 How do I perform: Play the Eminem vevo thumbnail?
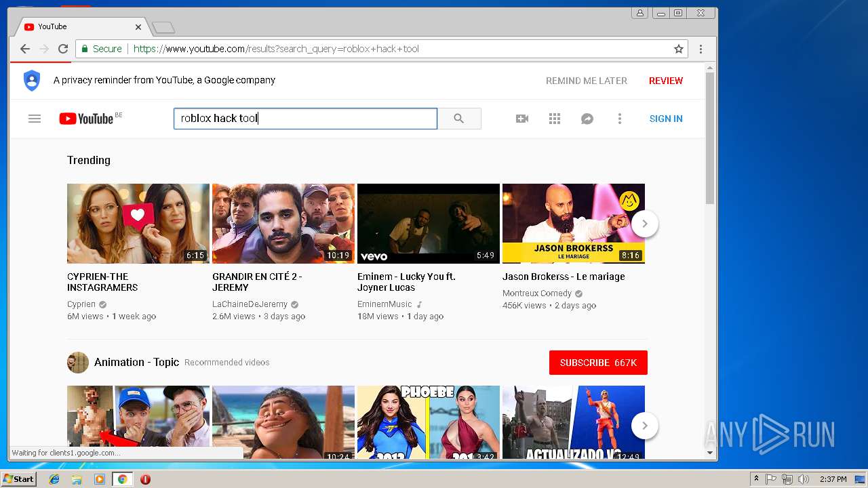tap(429, 224)
